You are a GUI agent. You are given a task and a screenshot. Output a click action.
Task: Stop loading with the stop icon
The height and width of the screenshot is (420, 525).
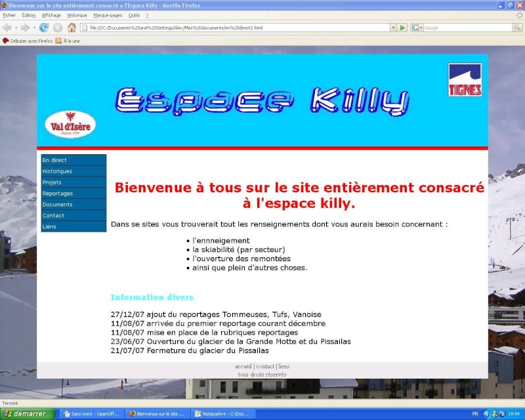point(58,28)
